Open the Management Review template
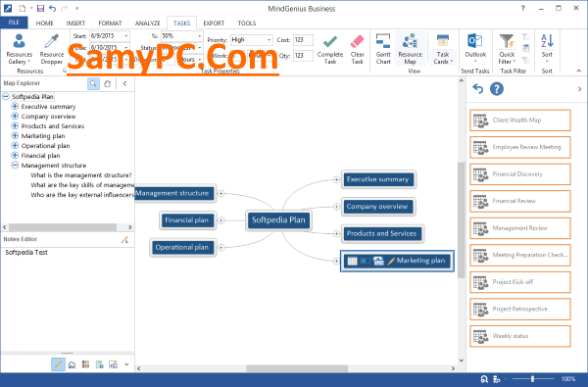The width and height of the screenshot is (588, 387). tap(520, 228)
